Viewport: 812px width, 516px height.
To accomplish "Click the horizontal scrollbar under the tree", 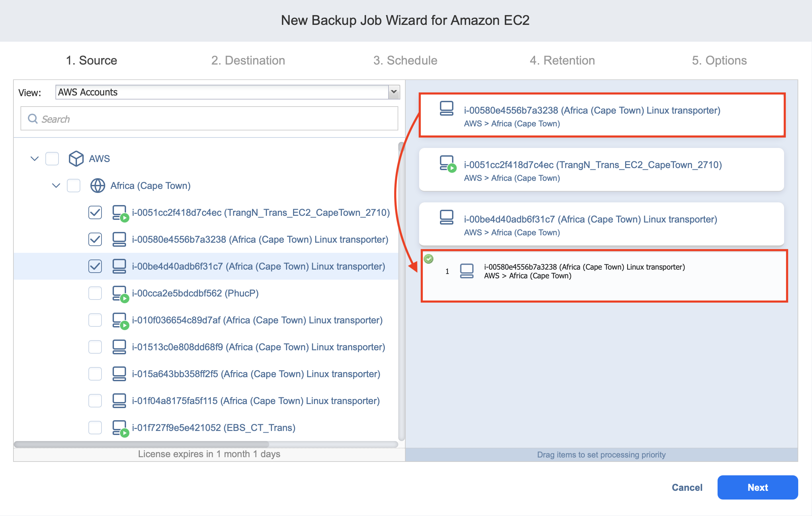I will tap(141, 444).
